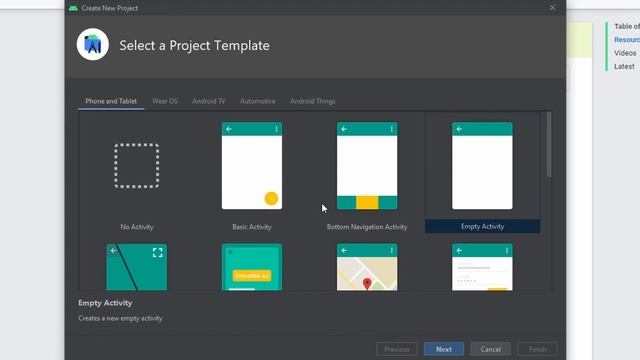Viewport: 640px width, 360px height.
Task: Open the Wear OS tab
Action: pyautogui.click(x=165, y=101)
